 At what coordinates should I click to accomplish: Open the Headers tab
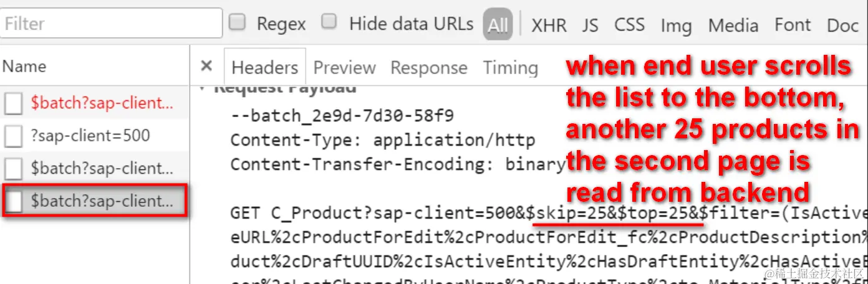point(265,67)
